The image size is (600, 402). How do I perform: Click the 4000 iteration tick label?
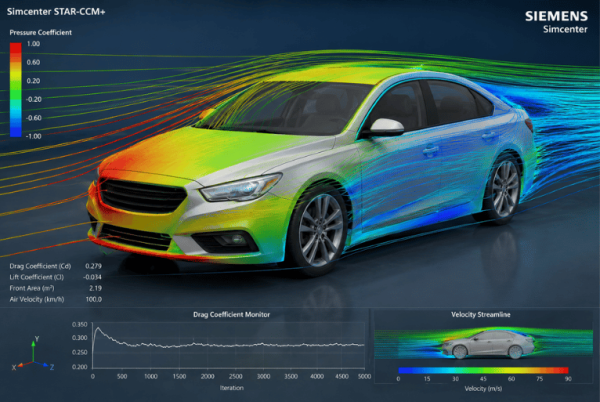coord(317,376)
